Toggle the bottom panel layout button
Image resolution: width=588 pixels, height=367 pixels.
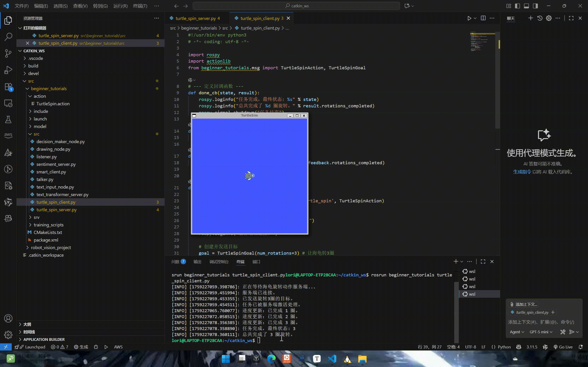526,6
